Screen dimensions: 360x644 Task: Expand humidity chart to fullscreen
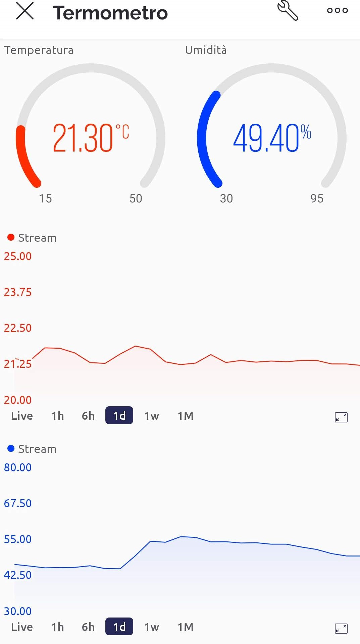click(341, 628)
